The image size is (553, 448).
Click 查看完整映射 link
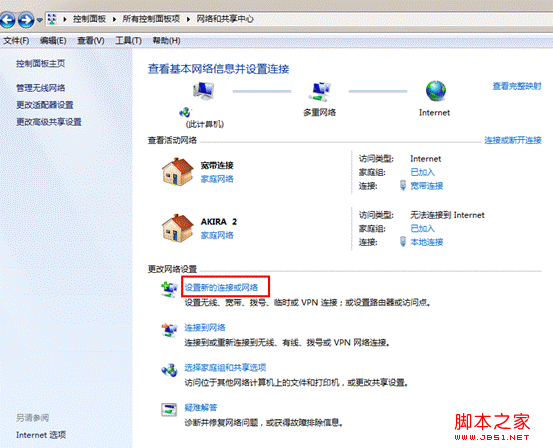tap(517, 86)
